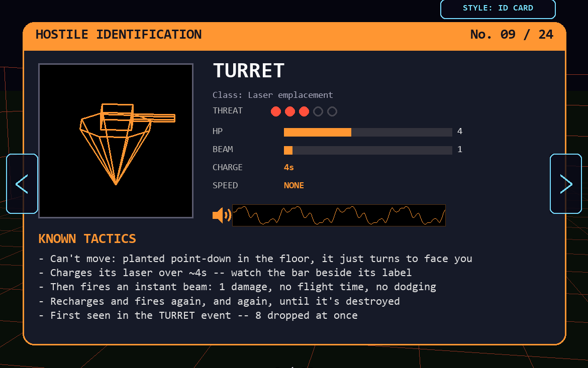The image size is (588, 368).
Task: Select the fifth empty threat dot
Action: click(332, 111)
